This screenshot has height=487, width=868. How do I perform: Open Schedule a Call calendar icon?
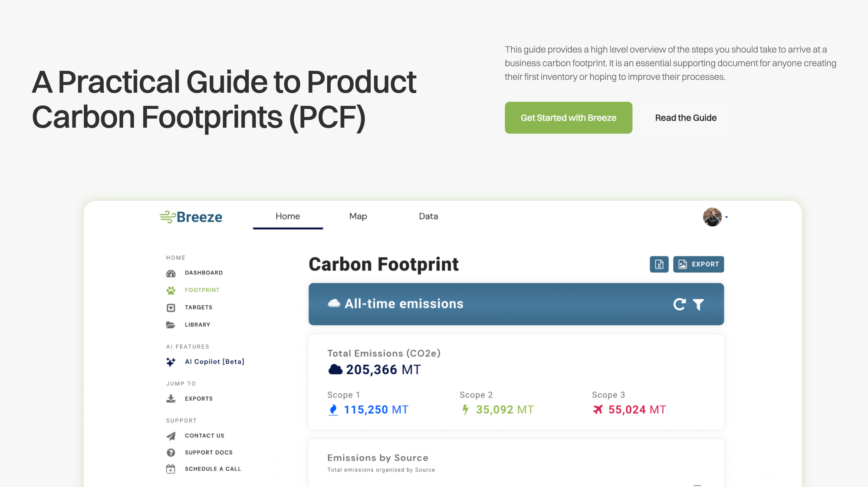coord(171,468)
